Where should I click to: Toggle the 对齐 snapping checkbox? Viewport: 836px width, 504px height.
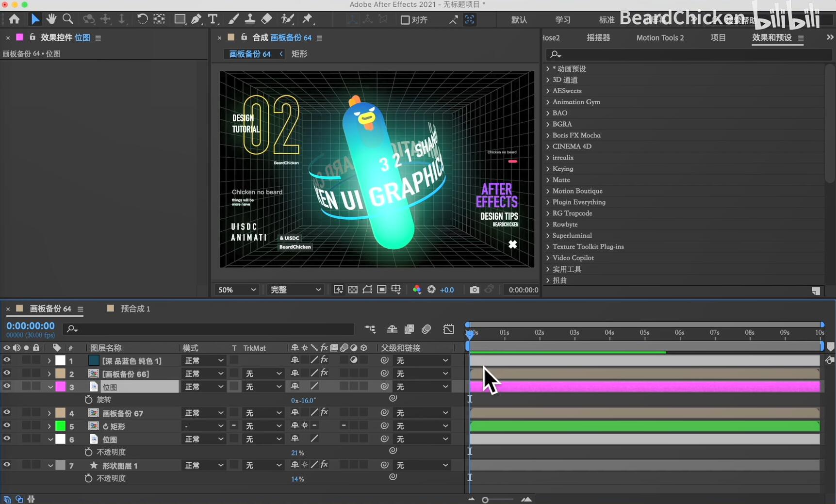pos(405,20)
